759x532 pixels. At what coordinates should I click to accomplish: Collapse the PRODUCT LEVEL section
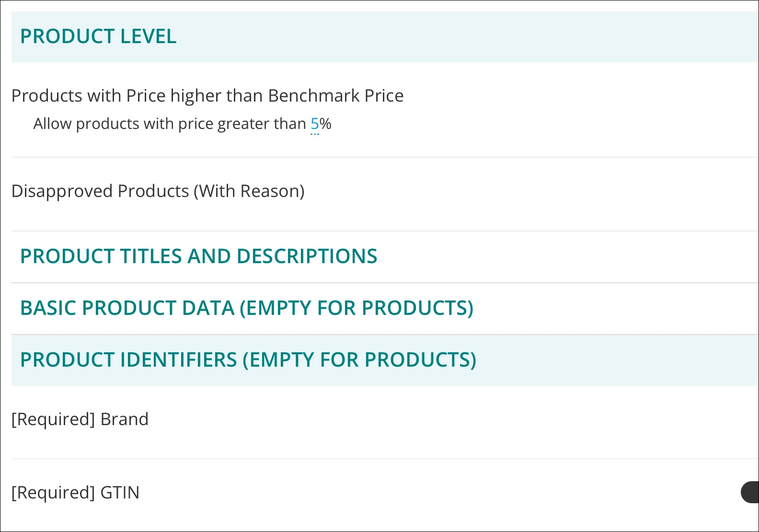98,37
